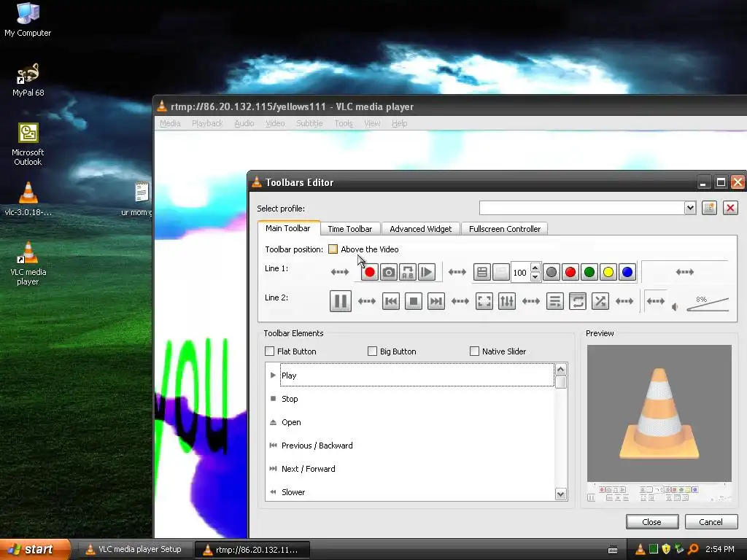
Task: Toggle the Big Button checkbox
Action: coord(373,351)
